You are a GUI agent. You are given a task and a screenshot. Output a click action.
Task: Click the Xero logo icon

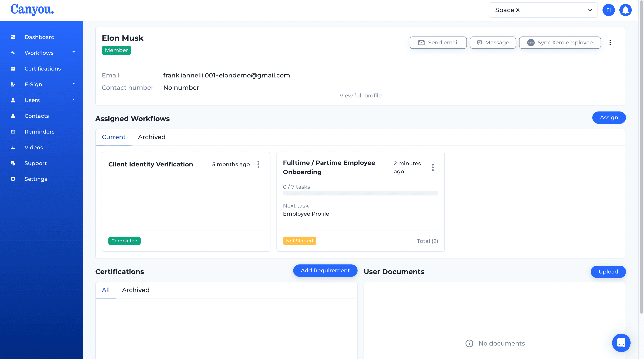tap(531, 42)
